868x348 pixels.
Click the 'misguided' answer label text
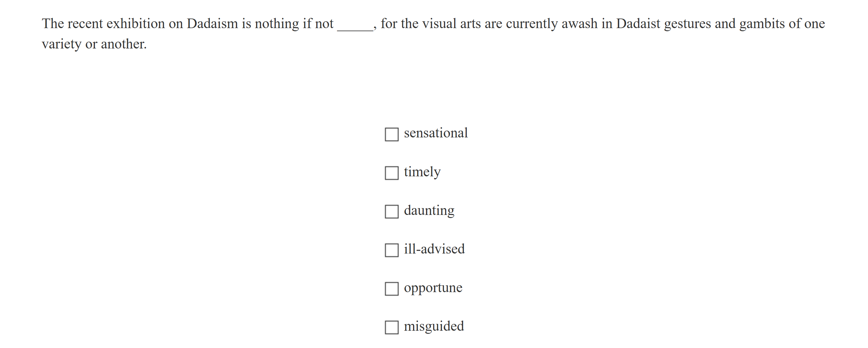pos(434,326)
